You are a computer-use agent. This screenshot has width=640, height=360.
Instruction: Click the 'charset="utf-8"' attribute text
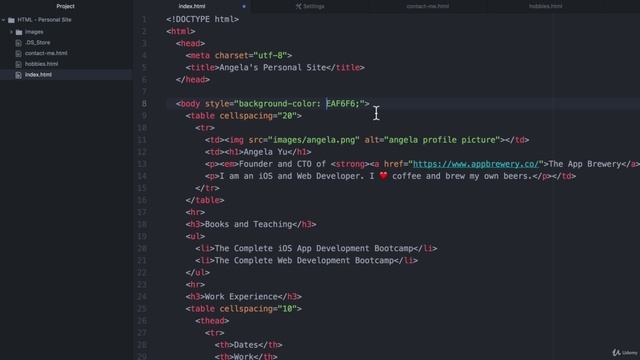pyautogui.click(x=251, y=56)
